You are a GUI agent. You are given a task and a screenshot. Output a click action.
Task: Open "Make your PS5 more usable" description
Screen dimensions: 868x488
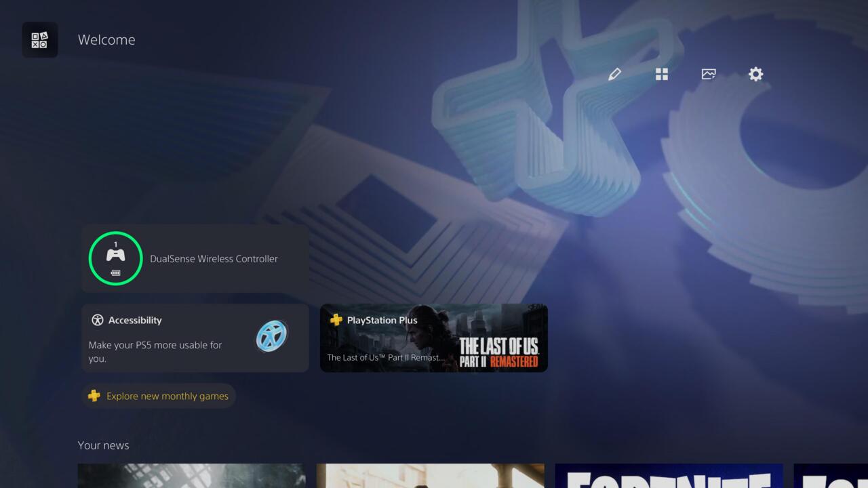[155, 351]
